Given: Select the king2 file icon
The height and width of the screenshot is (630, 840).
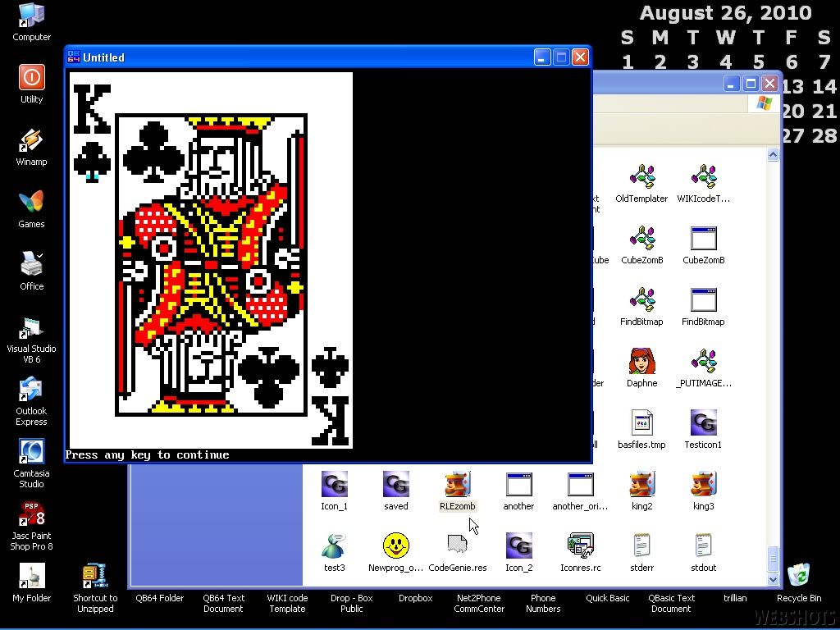Looking at the screenshot, I should (641, 492).
